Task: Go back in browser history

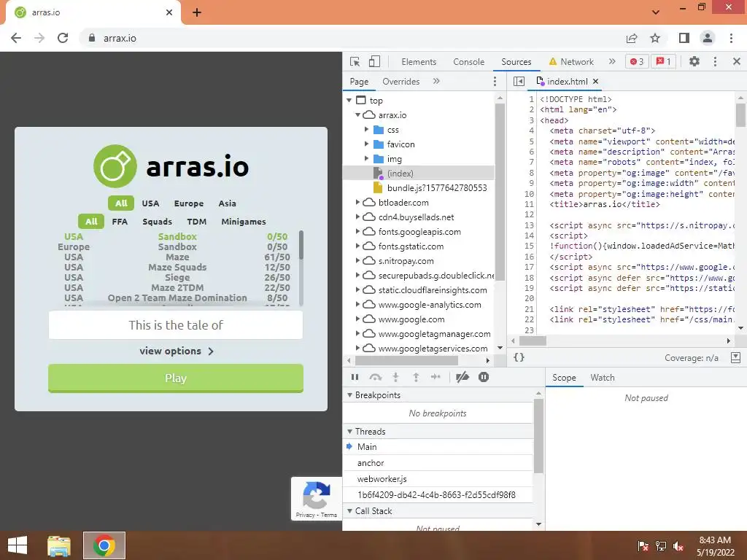Action: (16, 38)
